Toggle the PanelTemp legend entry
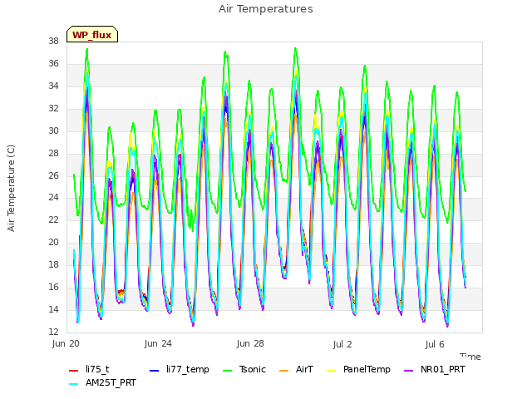The height and width of the screenshot is (399, 532). click(358, 369)
